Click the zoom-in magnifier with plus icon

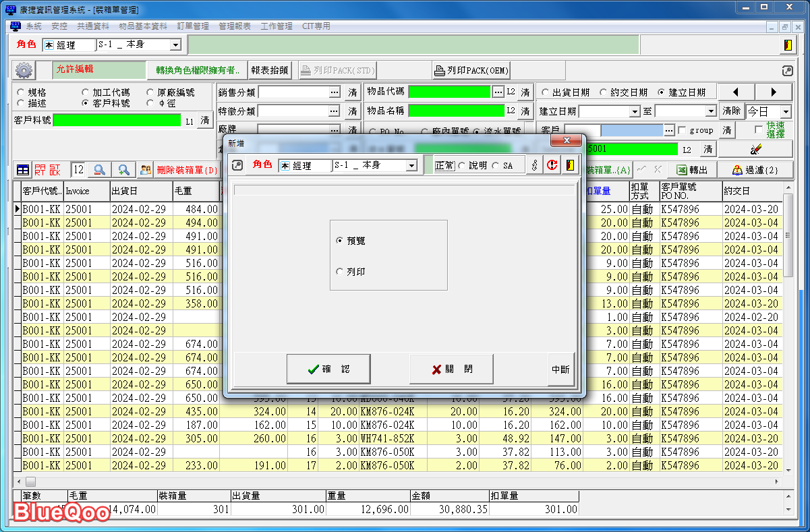tap(123, 170)
